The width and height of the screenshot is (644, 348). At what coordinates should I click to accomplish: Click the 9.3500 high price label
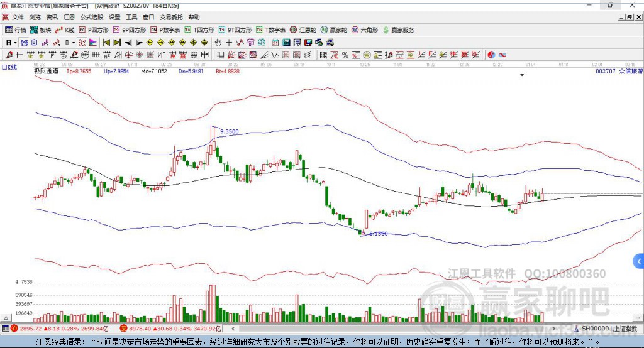point(229,131)
